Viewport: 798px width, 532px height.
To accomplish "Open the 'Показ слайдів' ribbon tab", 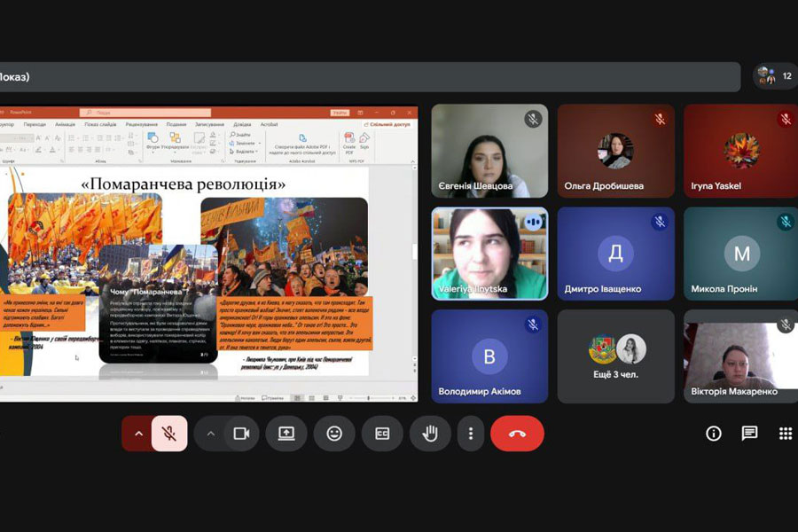I will pyautogui.click(x=99, y=125).
